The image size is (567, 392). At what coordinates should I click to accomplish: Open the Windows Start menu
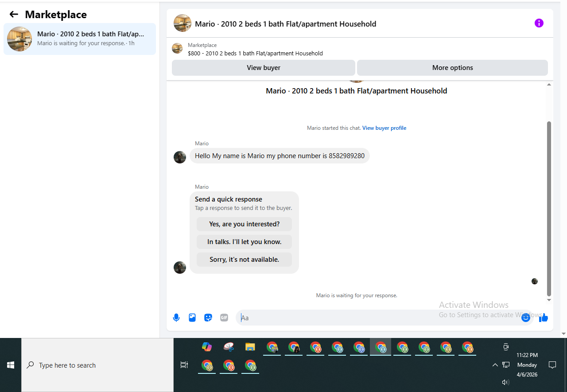pyautogui.click(x=11, y=365)
